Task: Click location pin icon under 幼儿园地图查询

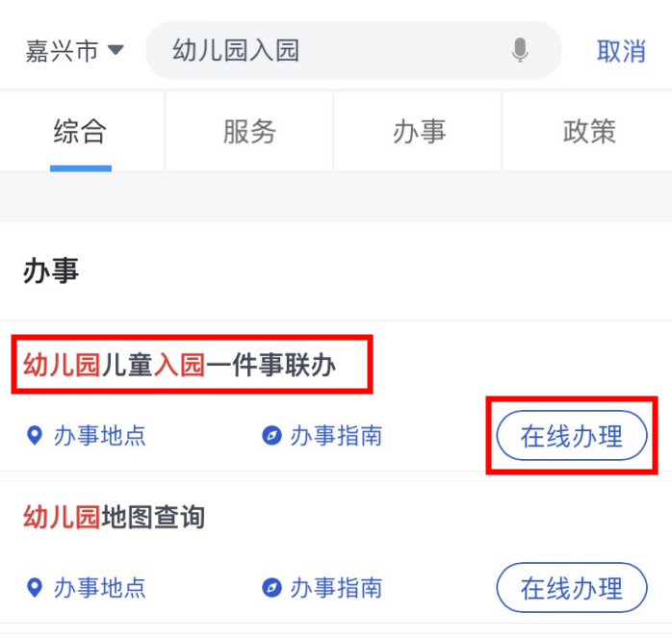Action: [x=35, y=587]
